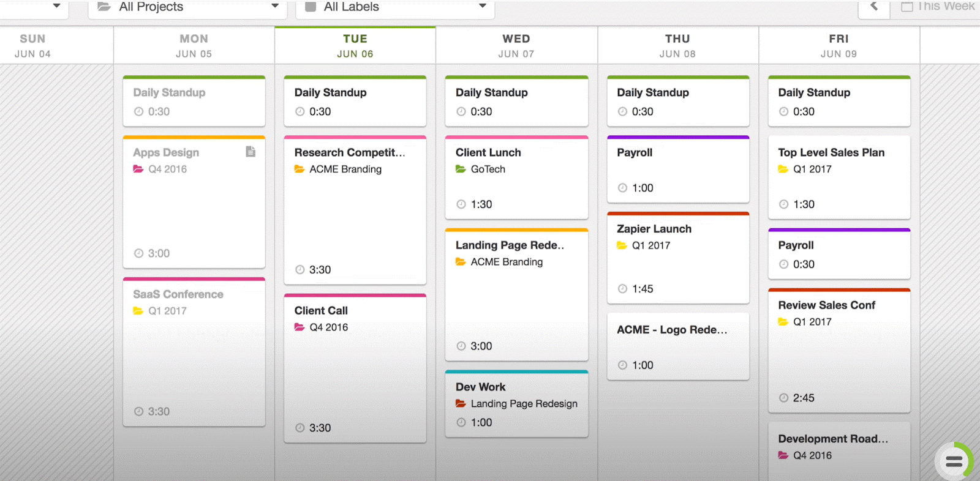The height and width of the screenshot is (481, 980).
Task: Select the TUE JUN 06 column header
Action: point(355,46)
